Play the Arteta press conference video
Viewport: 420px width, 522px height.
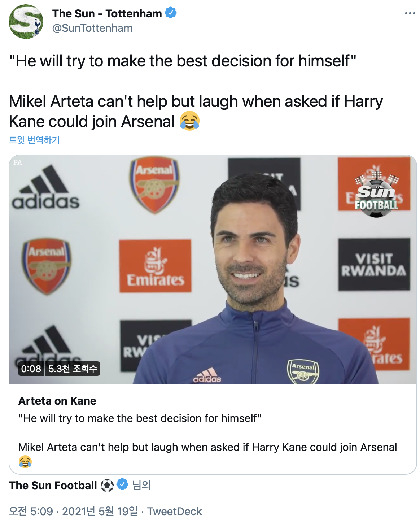(x=213, y=270)
